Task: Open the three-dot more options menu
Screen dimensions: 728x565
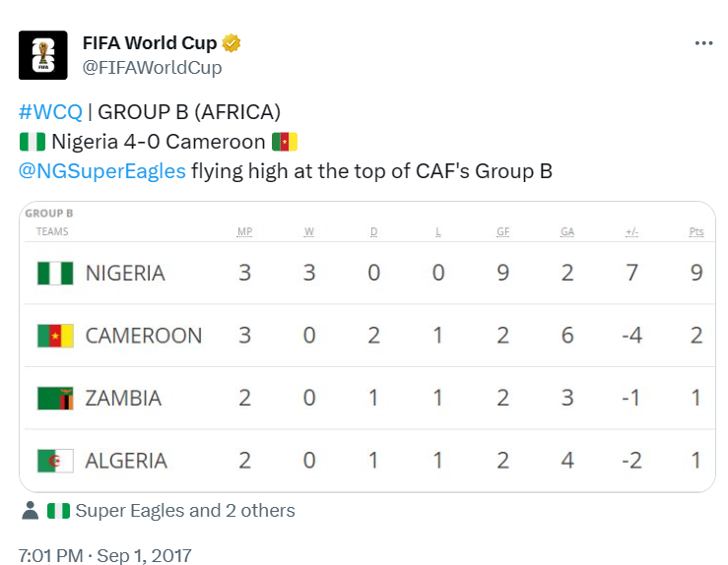Action: coord(702,43)
